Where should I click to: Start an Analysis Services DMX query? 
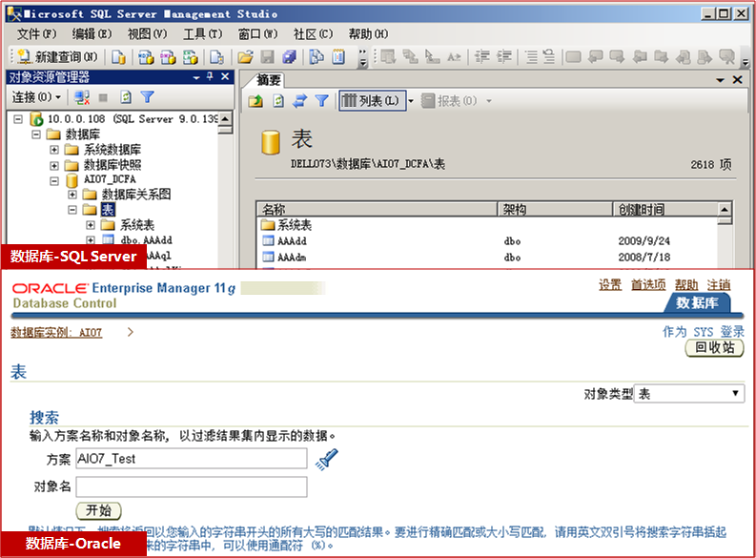click(168, 57)
